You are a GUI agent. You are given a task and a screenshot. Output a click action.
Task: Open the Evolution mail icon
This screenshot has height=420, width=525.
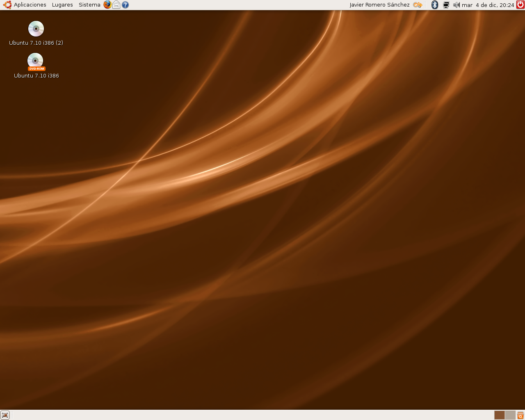(x=116, y=5)
